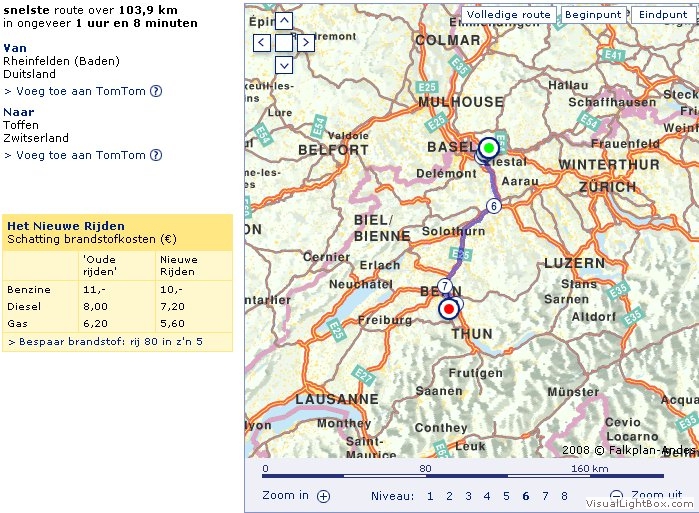
Task: Click the Diesel row label
Action: pyautogui.click(x=24, y=307)
